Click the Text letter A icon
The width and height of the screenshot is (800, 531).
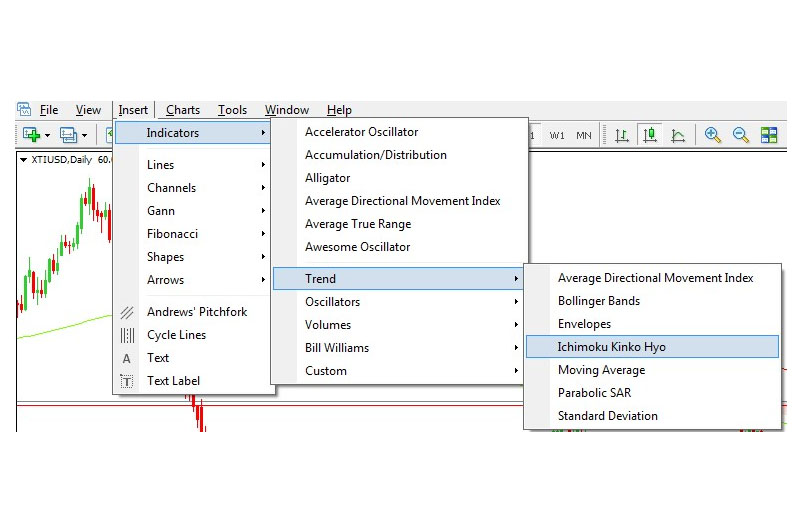point(127,359)
